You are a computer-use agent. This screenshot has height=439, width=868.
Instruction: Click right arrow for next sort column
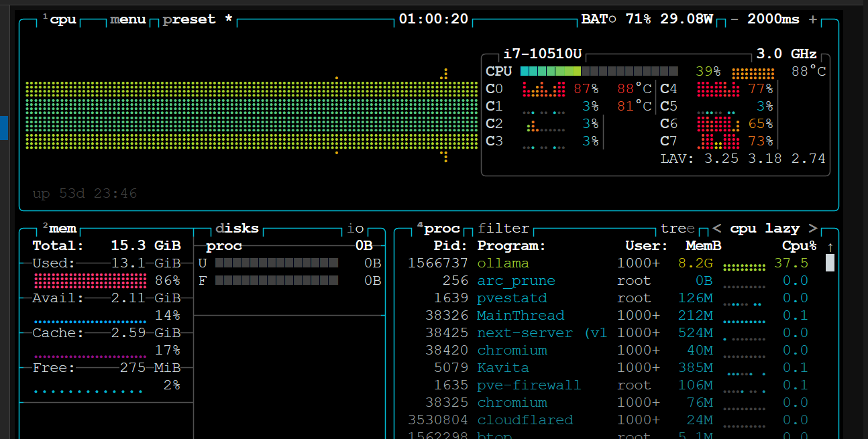tap(813, 229)
